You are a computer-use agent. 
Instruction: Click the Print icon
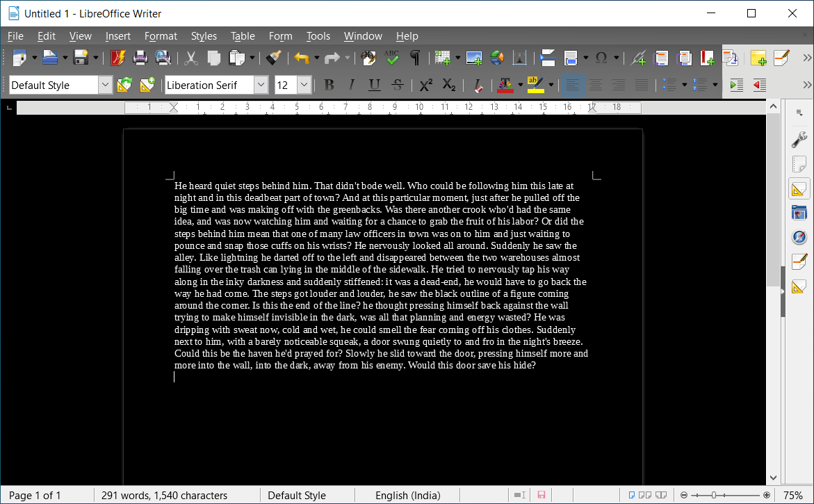140,58
